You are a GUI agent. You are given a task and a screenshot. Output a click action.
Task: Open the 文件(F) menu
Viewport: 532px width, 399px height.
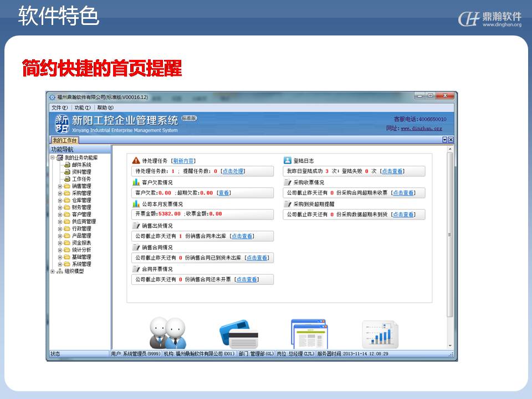(60, 108)
